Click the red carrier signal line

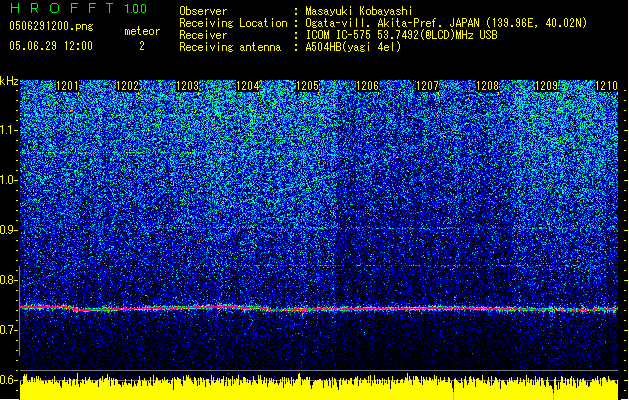coord(319,309)
